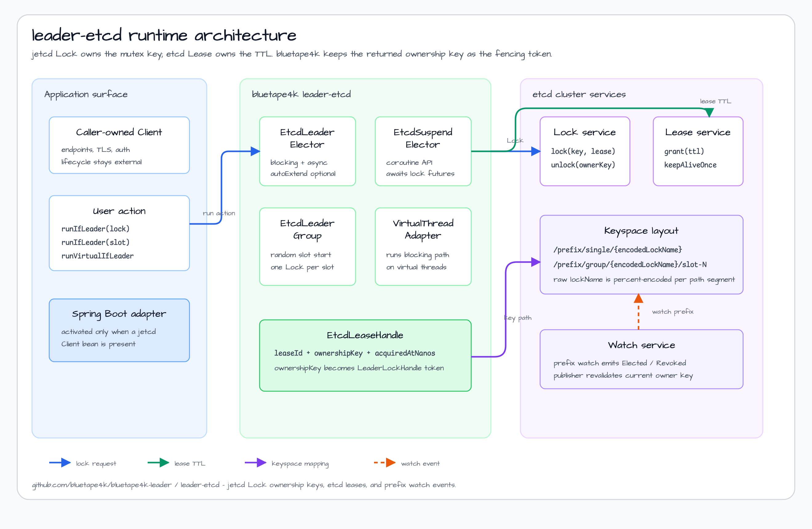The width and height of the screenshot is (812, 529).
Task: Select the EtcdLeaseHandle box
Action: pos(365,356)
